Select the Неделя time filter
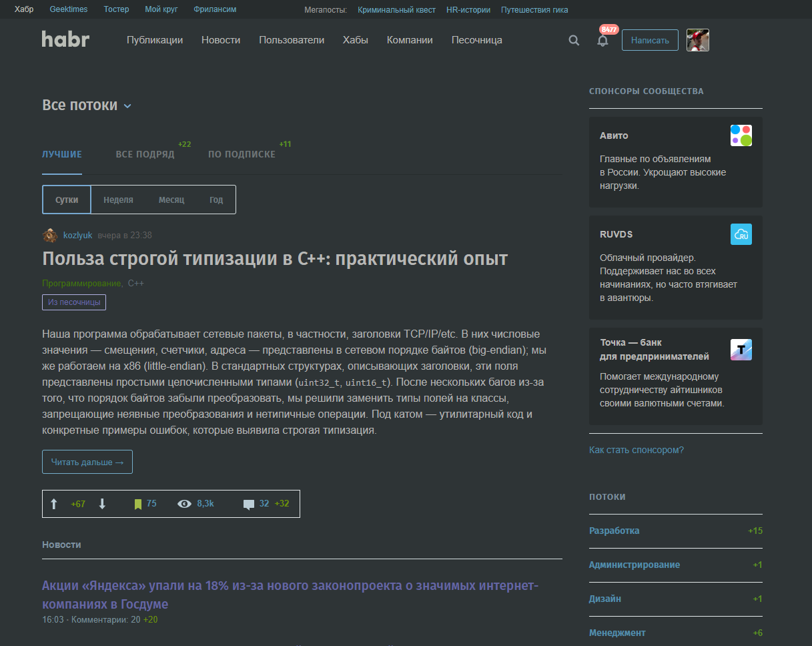 pos(119,199)
